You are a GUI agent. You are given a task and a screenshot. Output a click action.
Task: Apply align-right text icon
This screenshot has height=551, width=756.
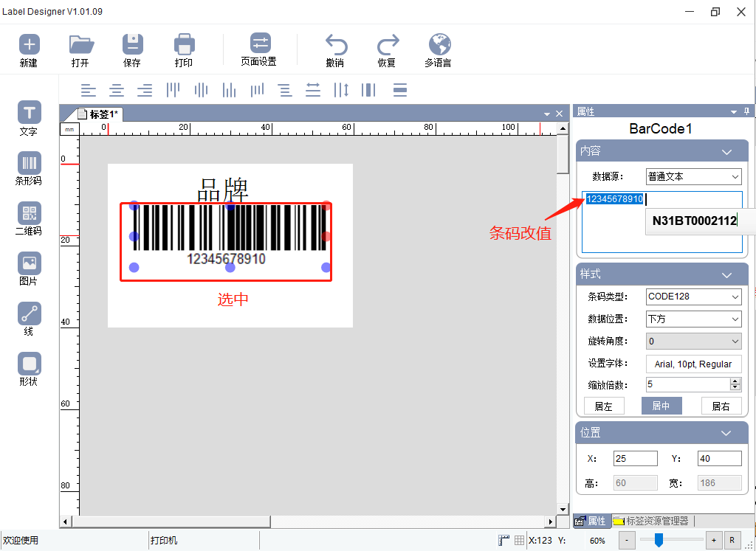pos(145,90)
